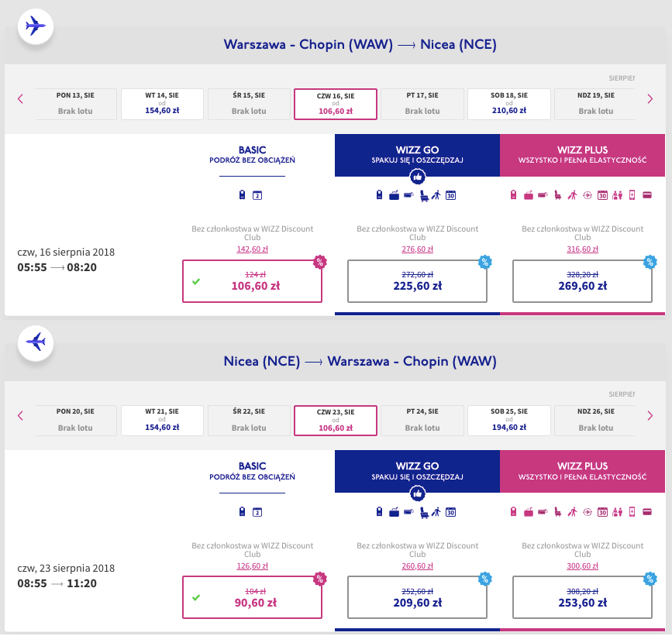Image resolution: width=672 pixels, height=636 pixels.
Task: Click the blue discount badge on the 253,60 zł fare
Action: click(x=650, y=578)
